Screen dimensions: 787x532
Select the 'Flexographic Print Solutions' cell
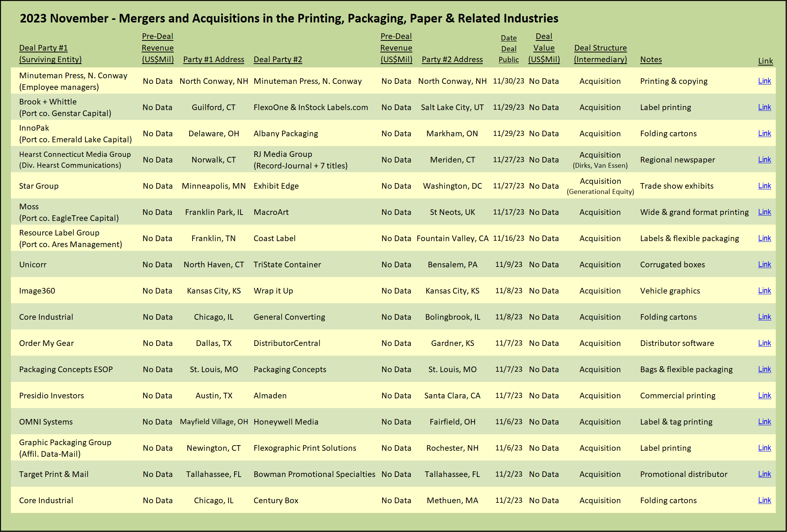pyautogui.click(x=305, y=448)
